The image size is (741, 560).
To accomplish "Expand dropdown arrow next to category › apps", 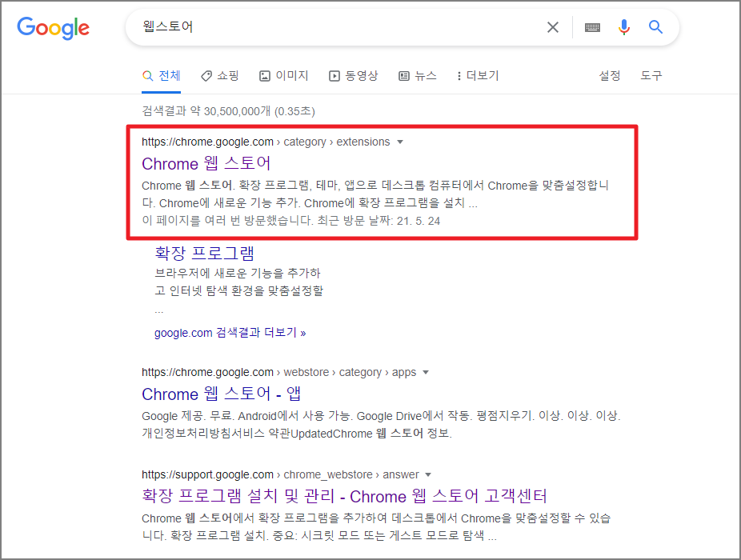I will tap(426, 372).
